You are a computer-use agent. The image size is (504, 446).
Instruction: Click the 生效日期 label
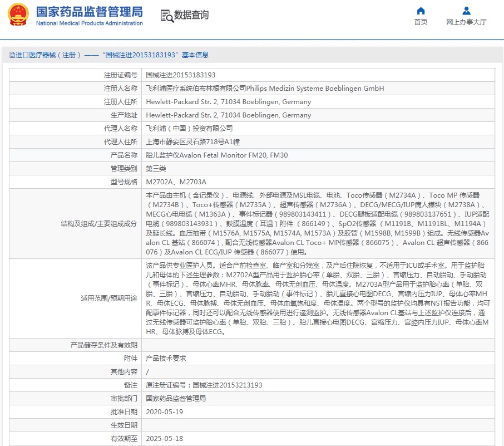pos(123,425)
